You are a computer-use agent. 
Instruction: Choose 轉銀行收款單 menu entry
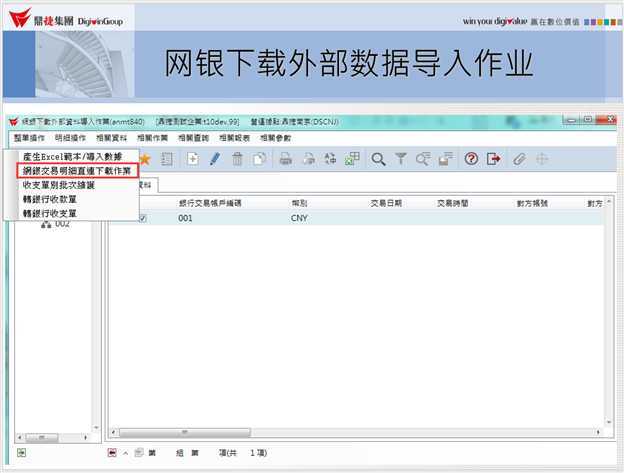tap(50, 199)
